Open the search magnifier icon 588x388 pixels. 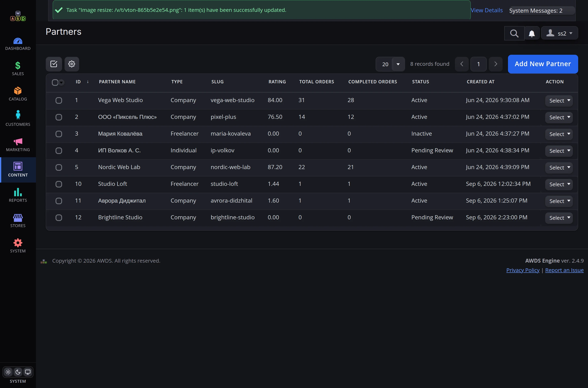(x=514, y=33)
